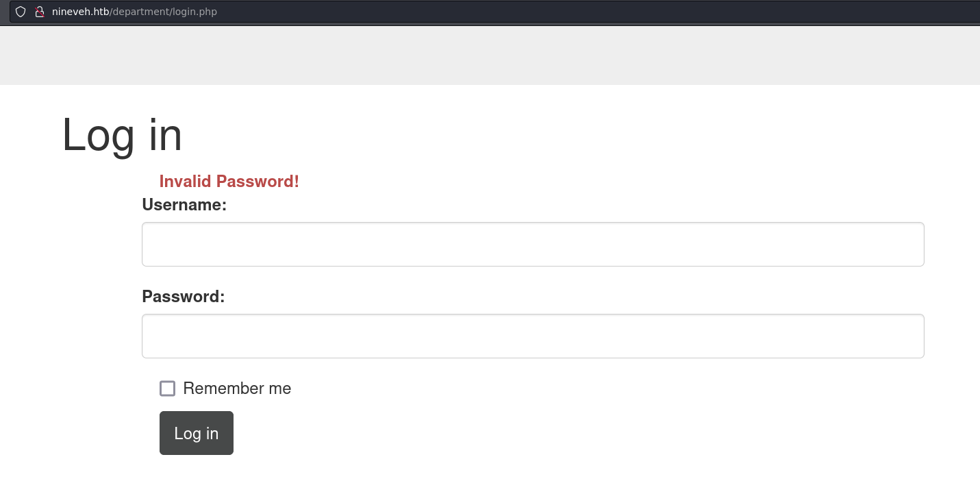Click the nineveh.htb domain in address bar

[x=81, y=12]
